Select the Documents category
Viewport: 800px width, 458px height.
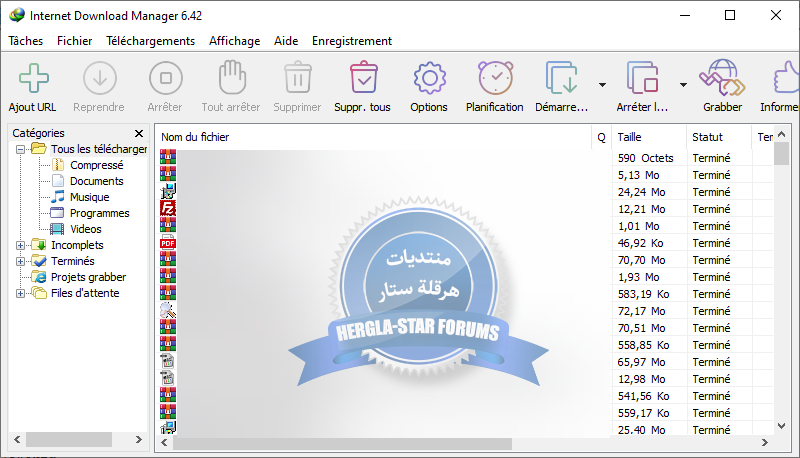96,181
